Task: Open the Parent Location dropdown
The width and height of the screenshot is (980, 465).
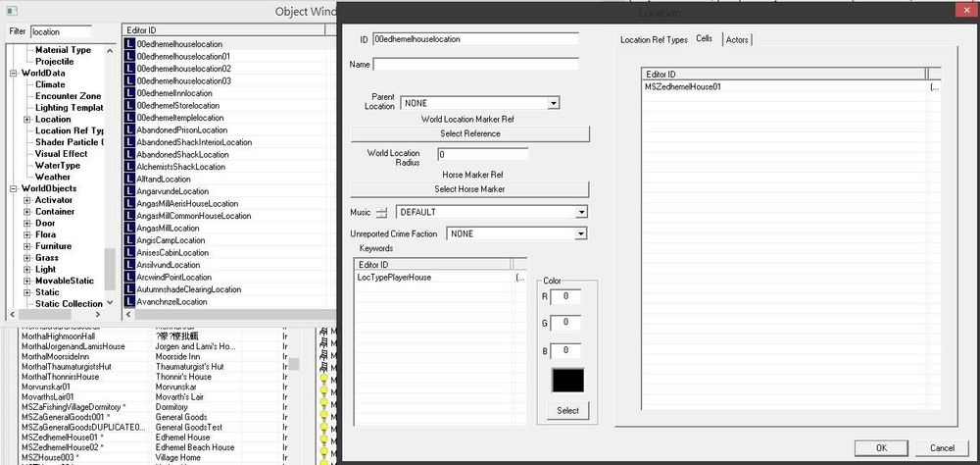Action: (x=553, y=103)
